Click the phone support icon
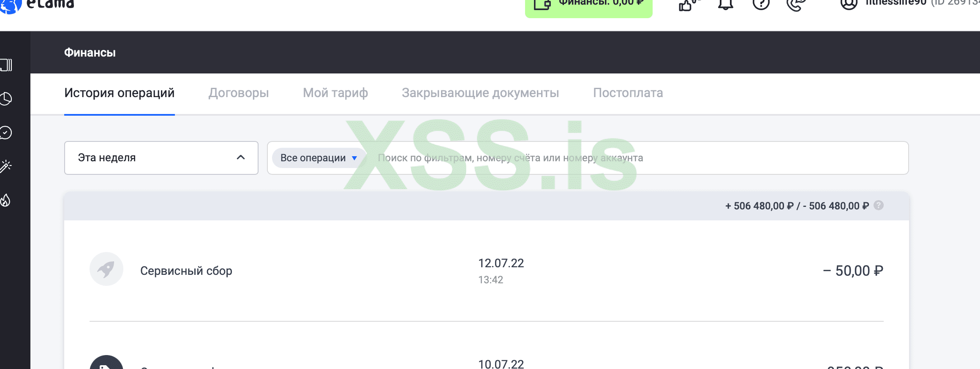Image resolution: width=980 pixels, height=369 pixels. [796, 4]
